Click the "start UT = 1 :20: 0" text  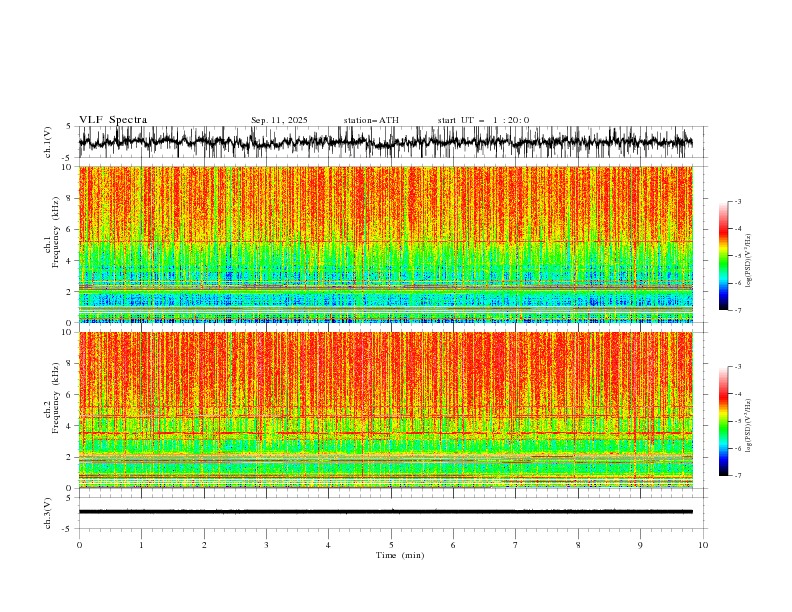tap(483, 120)
